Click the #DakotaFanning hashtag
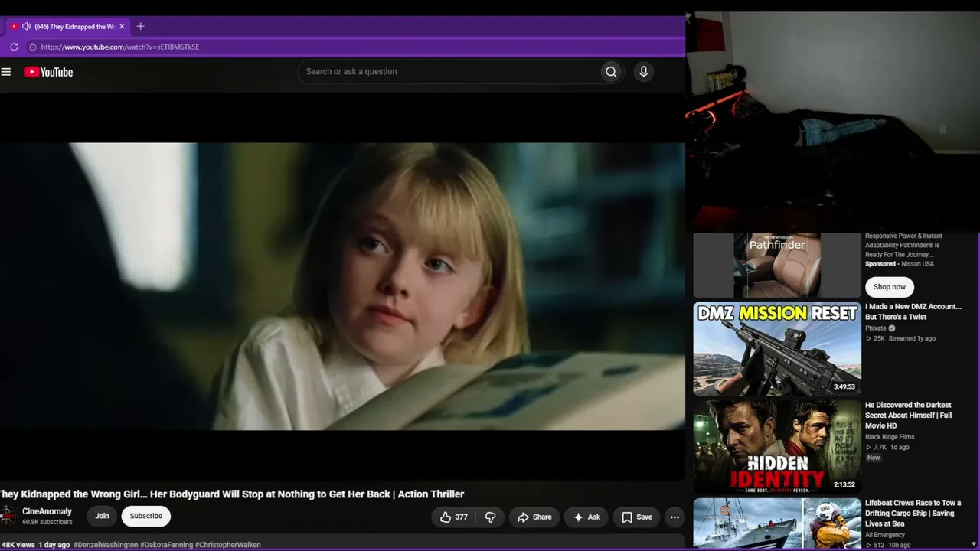Viewport: 980px width, 551px height. [x=166, y=545]
